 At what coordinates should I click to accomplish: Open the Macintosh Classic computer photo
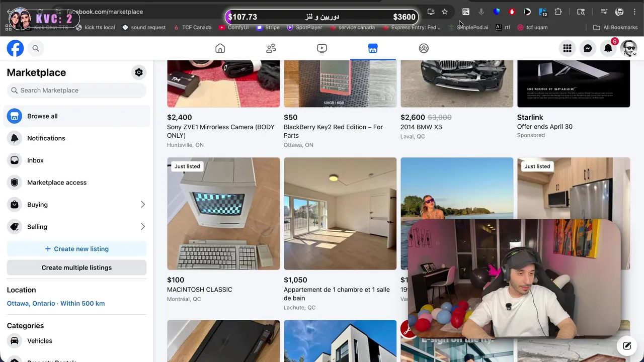click(x=223, y=214)
